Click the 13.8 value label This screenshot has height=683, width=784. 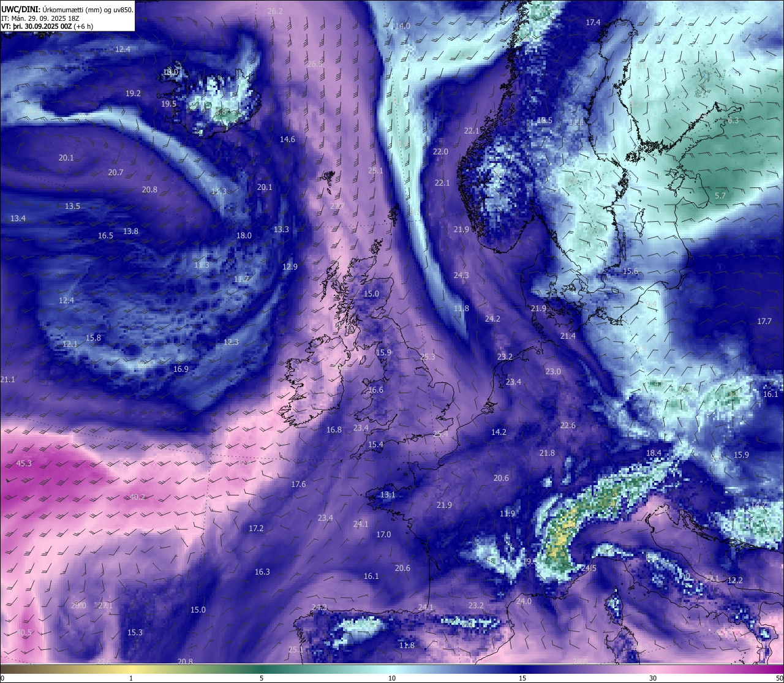pyautogui.click(x=130, y=232)
